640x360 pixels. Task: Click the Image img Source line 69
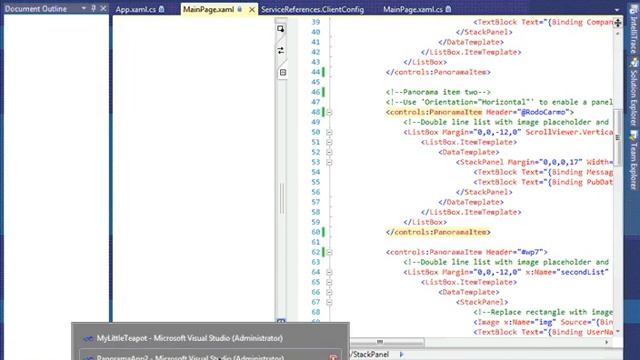click(x=543, y=322)
